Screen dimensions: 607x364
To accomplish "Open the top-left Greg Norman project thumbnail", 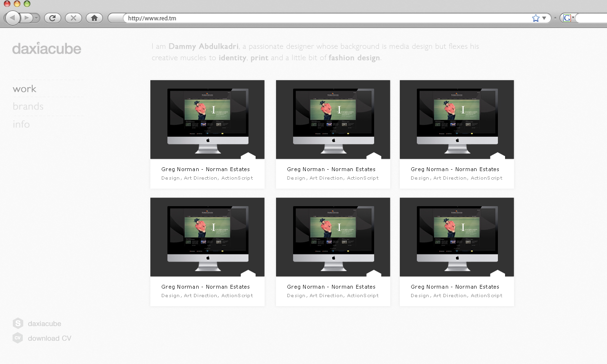I will pyautogui.click(x=207, y=119).
